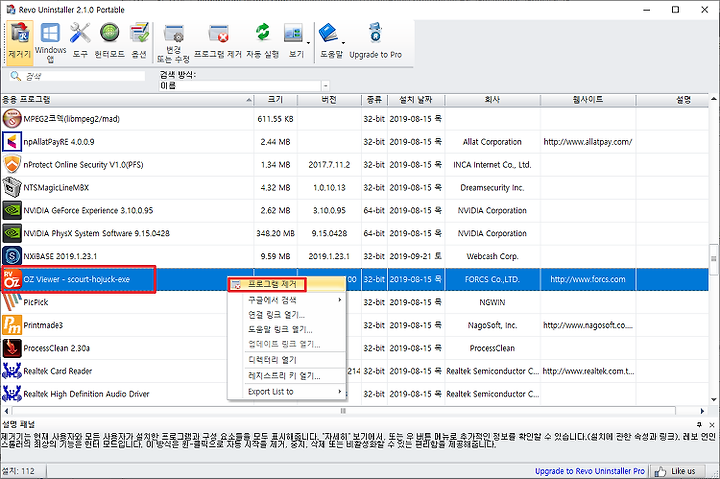Viewport: 720px width, 479px height.
Task: Choose 업데이트 링크 열기 menu entry
Action: pos(284,344)
